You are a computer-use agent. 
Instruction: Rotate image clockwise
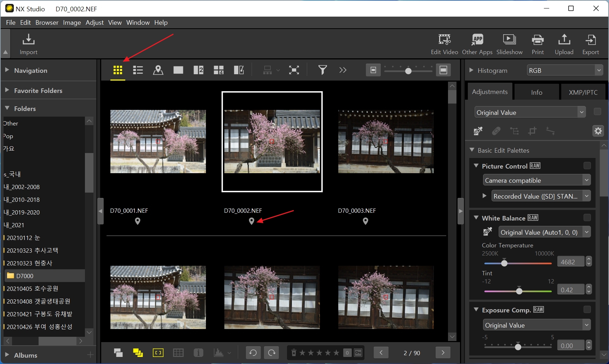pyautogui.click(x=272, y=353)
